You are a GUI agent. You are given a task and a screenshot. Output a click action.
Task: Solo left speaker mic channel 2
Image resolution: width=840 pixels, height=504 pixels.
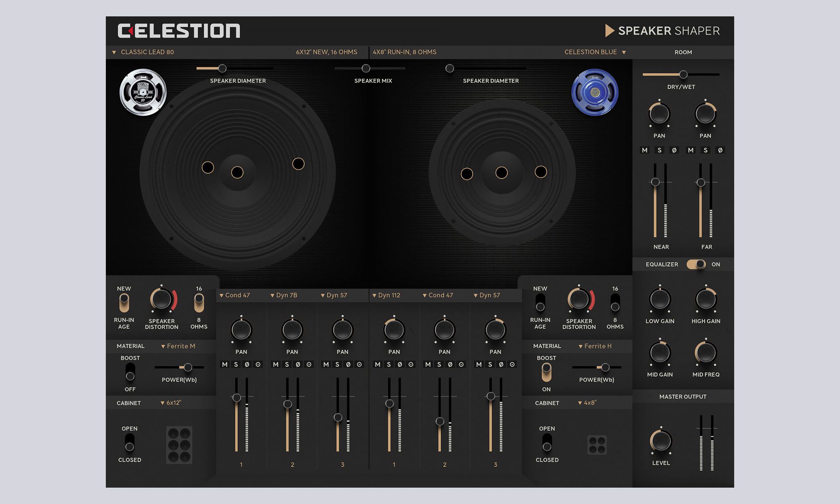287,365
